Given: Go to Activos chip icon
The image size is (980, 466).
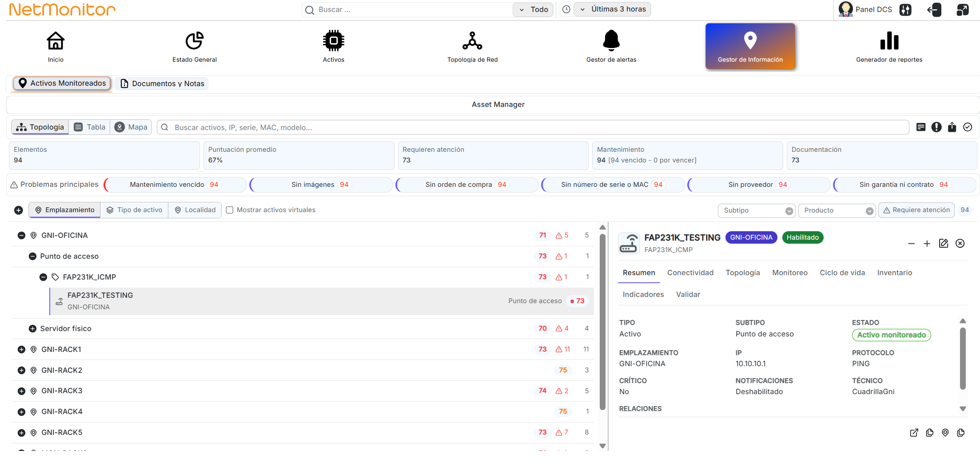Looking at the screenshot, I should (x=334, y=41).
